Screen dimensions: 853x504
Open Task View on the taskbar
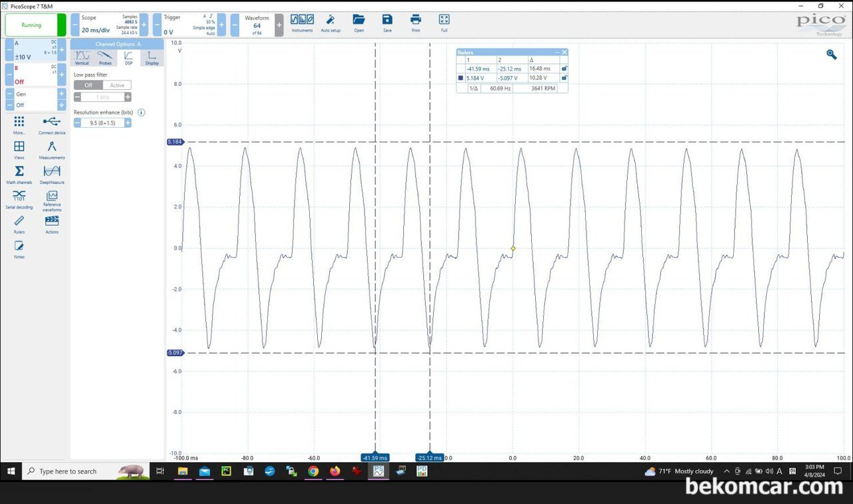pyautogui.click(x=160, y=471)
